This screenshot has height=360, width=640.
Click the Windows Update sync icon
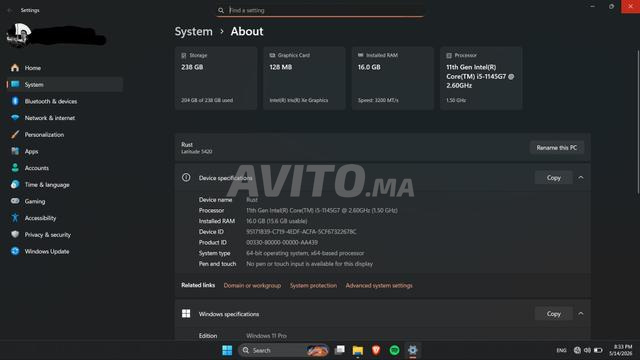click(x=15, y=251)
